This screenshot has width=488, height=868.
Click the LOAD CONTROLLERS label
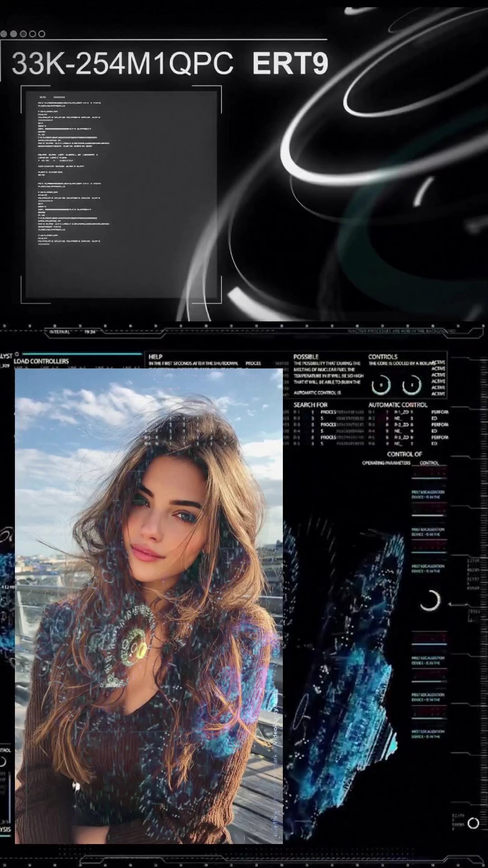coord(41,361)
